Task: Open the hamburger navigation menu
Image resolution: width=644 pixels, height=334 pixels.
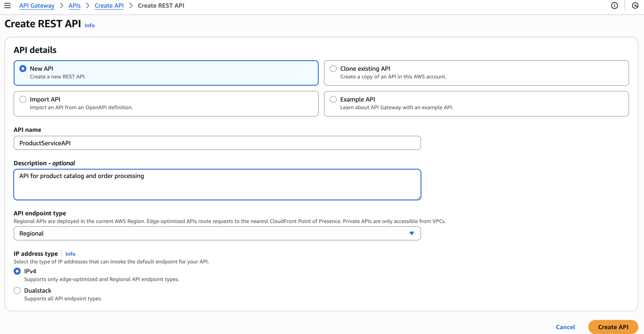Action: 7,5
